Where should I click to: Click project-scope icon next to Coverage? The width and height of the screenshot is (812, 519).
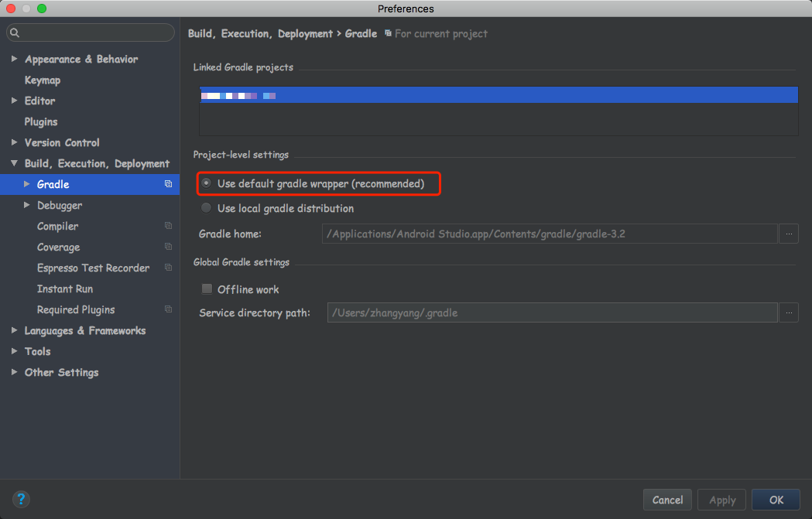[168, 246]
